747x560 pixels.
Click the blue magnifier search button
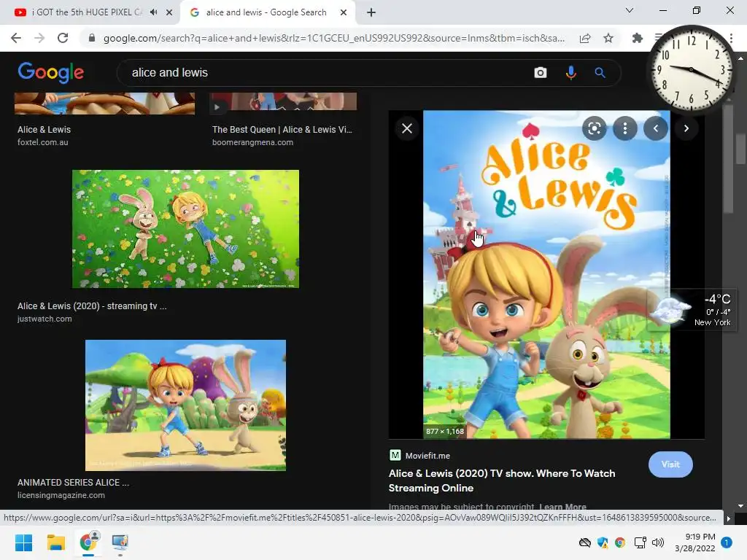pos(600,72)
